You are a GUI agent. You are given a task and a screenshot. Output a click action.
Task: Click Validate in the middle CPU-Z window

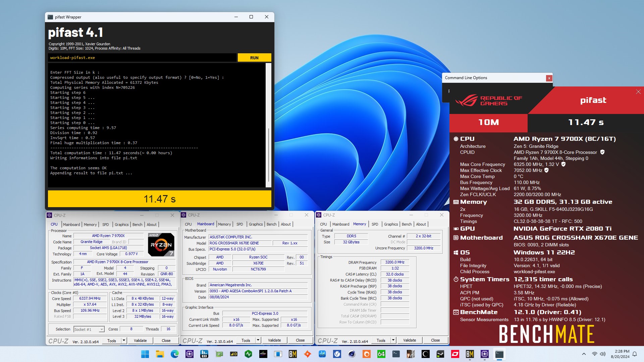coord(274,340)
